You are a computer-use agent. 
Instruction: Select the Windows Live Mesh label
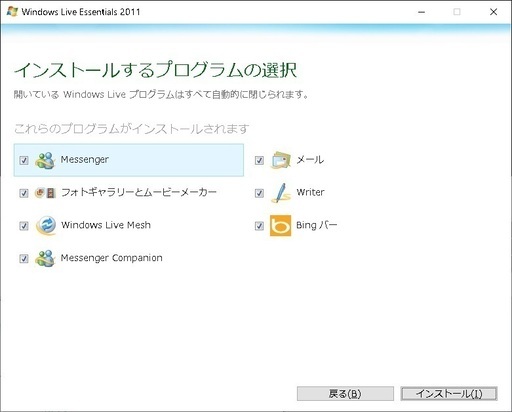click(x=106, y=225)
